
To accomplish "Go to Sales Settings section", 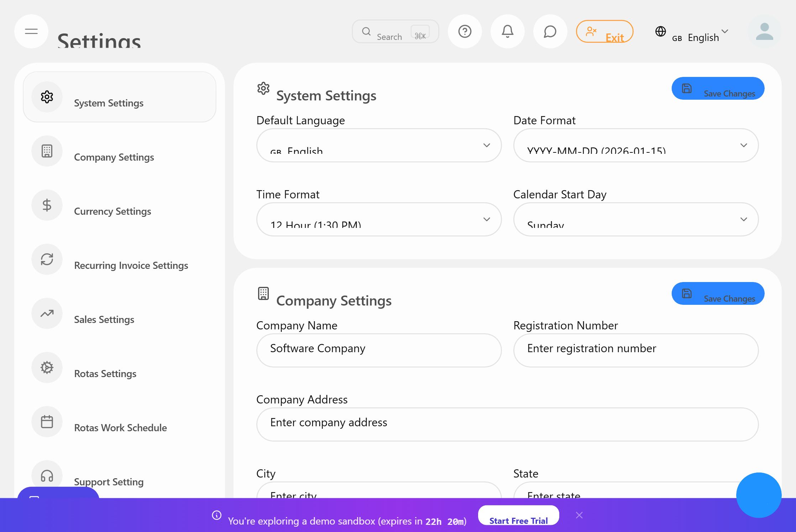I will 104,319.
